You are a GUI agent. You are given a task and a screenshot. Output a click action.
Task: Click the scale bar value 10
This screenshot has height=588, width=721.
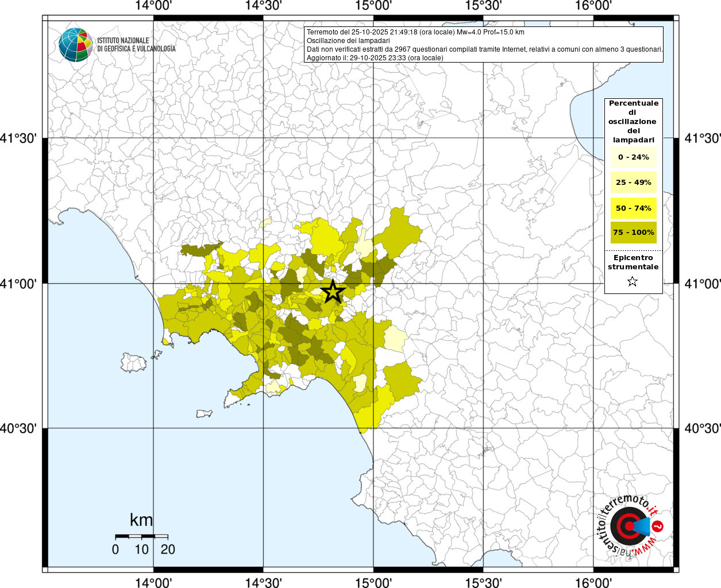(142, 550)
